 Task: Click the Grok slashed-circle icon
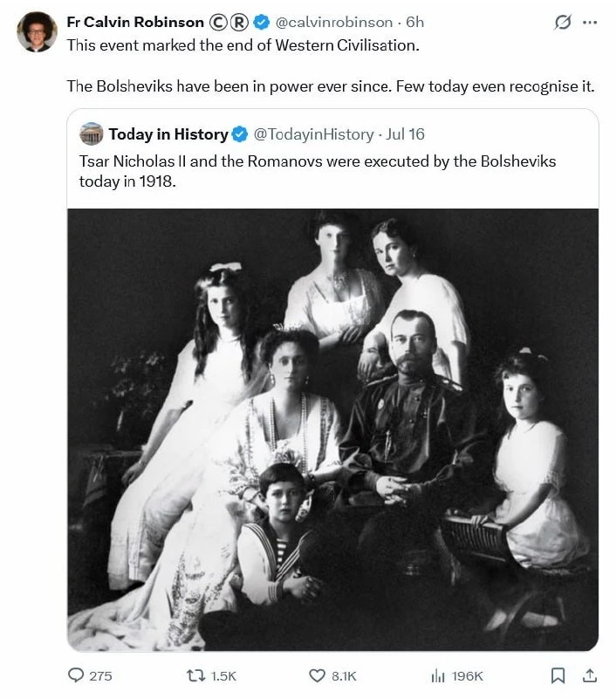coord(563,22)
